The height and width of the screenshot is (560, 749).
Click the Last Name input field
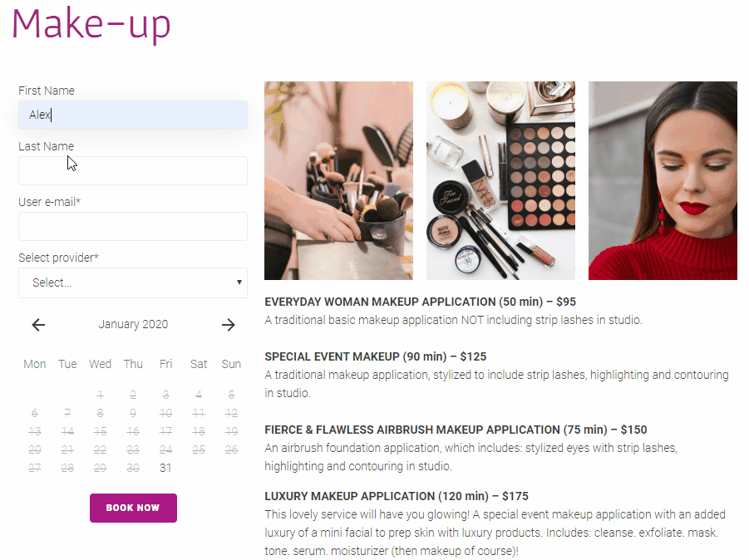[133, 170]
